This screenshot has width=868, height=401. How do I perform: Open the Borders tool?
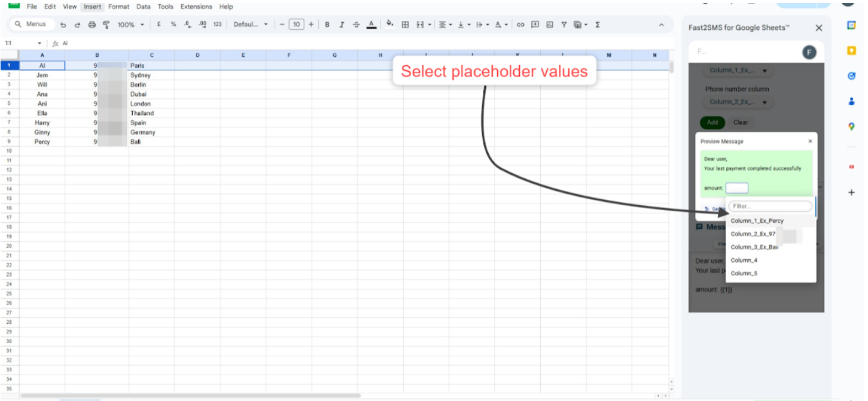(405, 25)
